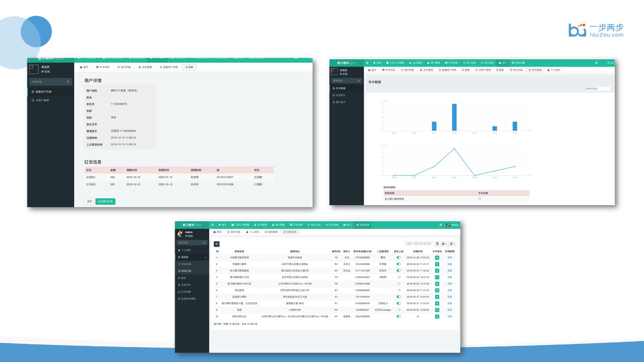Select 手术方式 item in hospital sidebar

(192, 285)
